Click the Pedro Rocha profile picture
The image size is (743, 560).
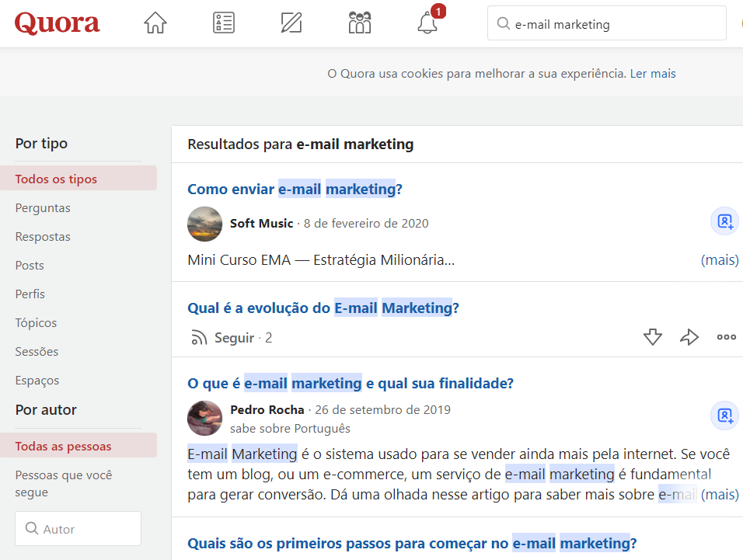click(x=204, y=419)
